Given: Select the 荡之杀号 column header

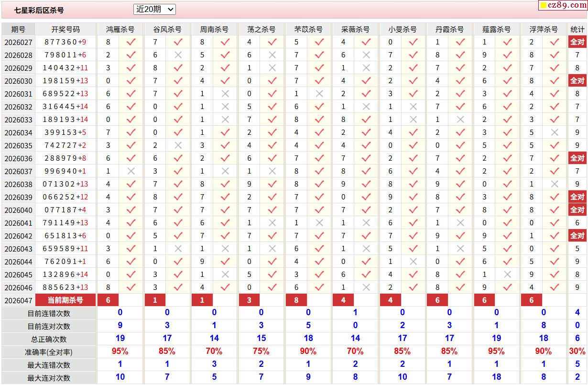Looking at the screenshot, I should tap(261, 29).
